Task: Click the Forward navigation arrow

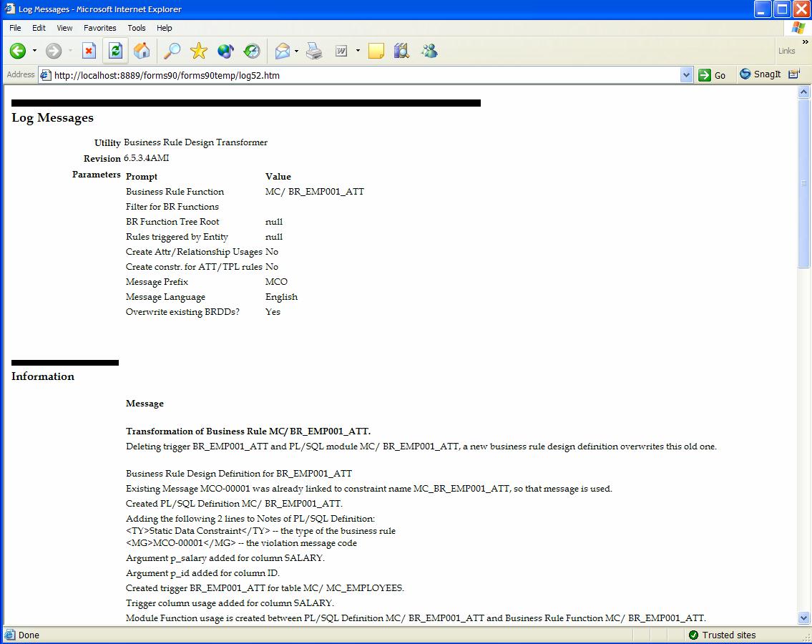Action: tap(54, 51)
